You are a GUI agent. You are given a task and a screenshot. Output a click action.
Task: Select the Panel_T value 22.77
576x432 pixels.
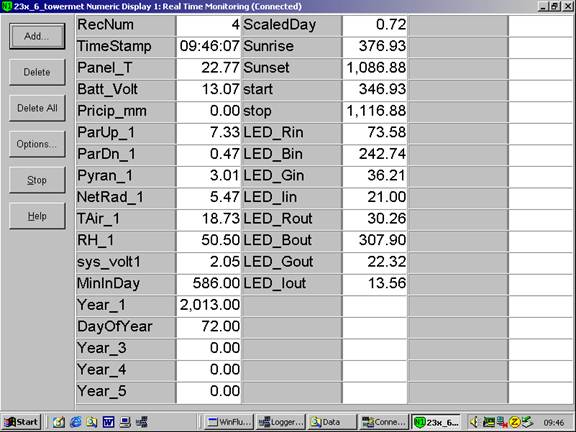click(x=209, y=68)
